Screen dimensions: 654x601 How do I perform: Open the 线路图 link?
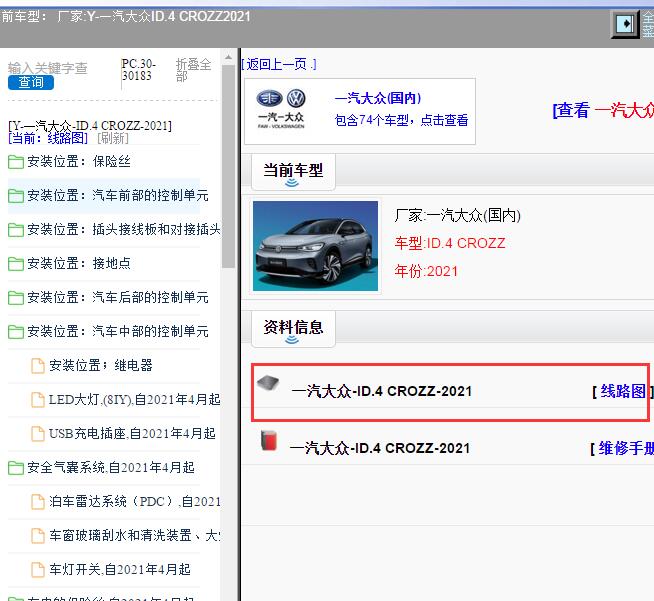[x=623, y=391]
